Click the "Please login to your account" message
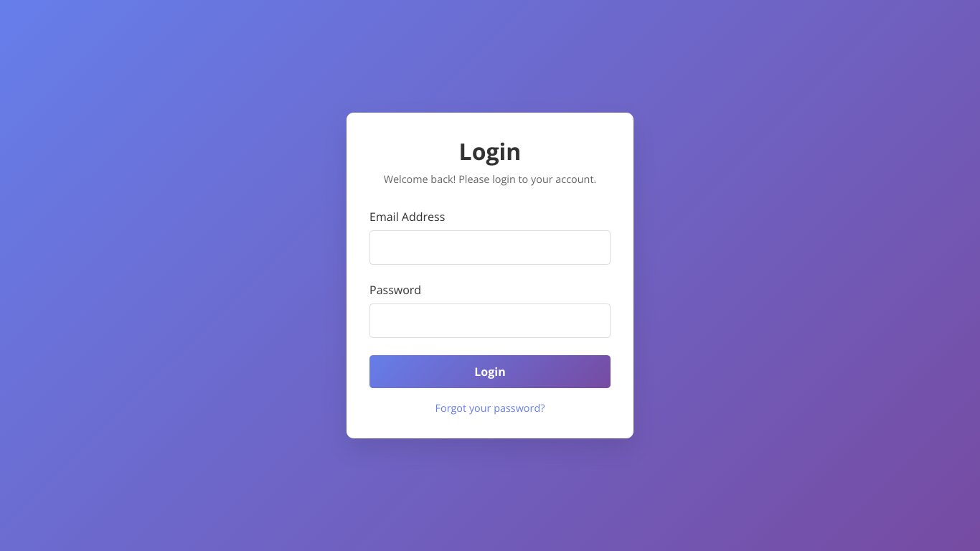 527,179
